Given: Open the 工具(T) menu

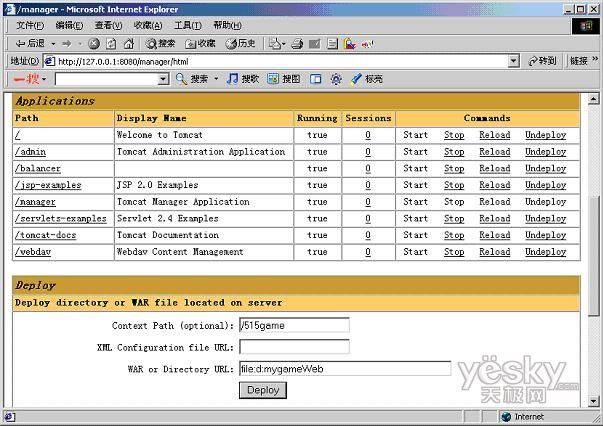Looking at the screenshot, I should (187, 25).
